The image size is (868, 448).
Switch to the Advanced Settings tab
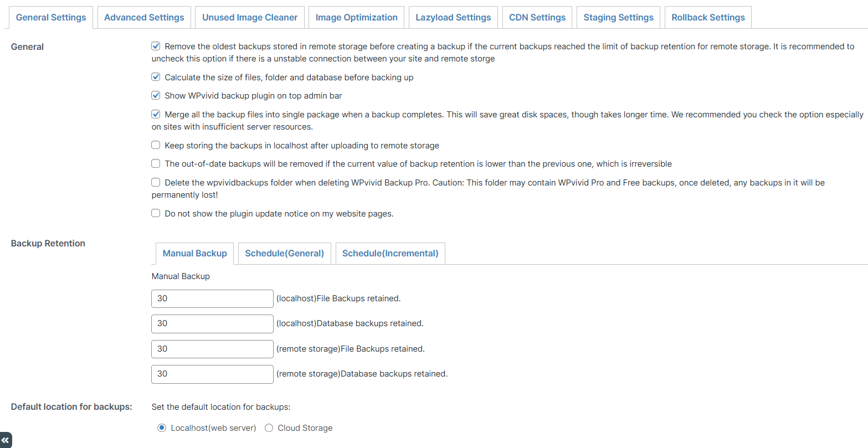(x=143, y=17)
